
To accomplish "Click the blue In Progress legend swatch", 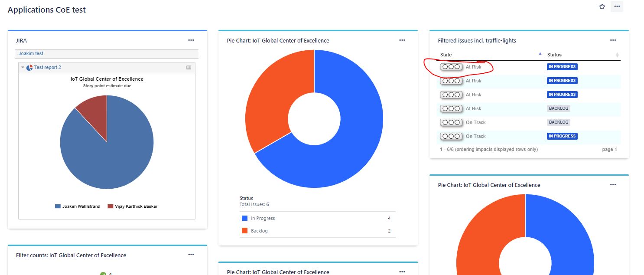I will tap(244, 218).
